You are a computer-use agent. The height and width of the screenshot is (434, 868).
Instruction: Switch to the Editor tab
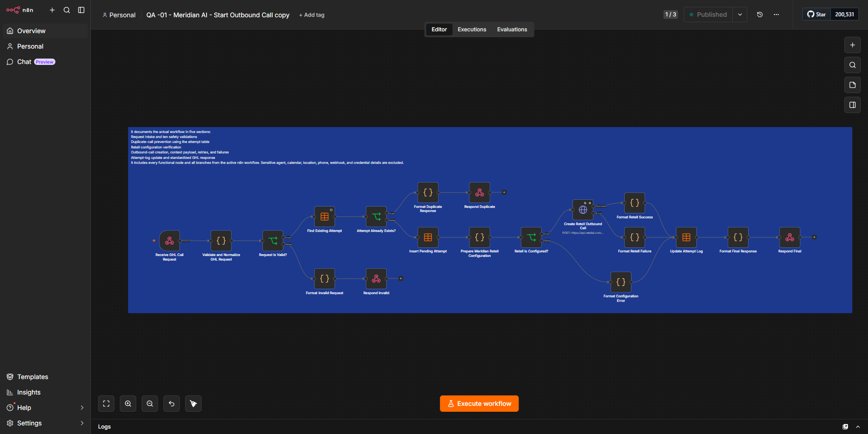click(x=439, y=30)
